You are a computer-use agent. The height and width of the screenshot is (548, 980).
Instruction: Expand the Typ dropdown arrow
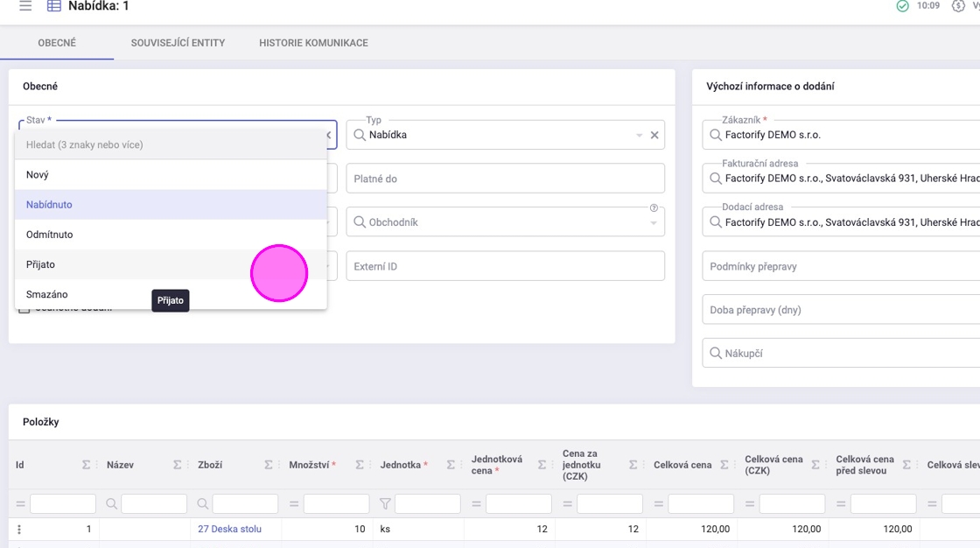pyautogui.click(x=639, y=136)
